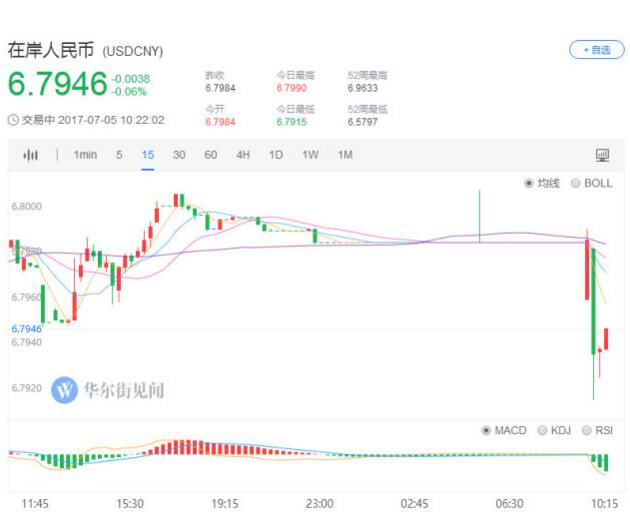
Task: Switch to the 60 minute timeframe
Action: [x=211, y=155]
